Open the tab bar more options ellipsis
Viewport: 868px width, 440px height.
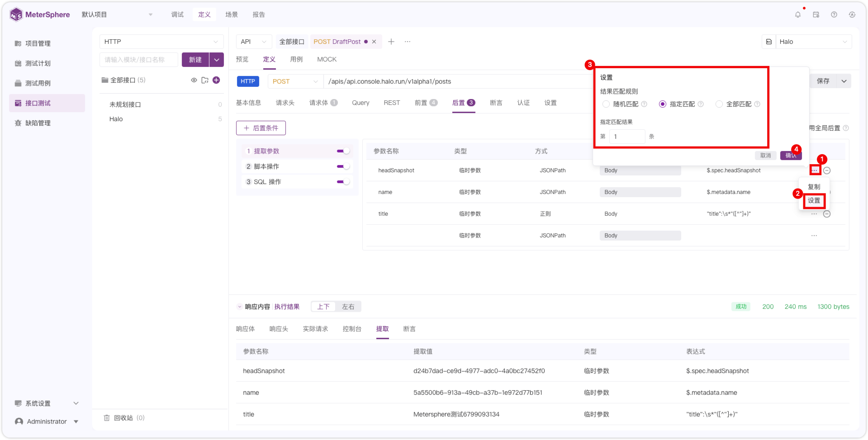(x=408, y=42)
